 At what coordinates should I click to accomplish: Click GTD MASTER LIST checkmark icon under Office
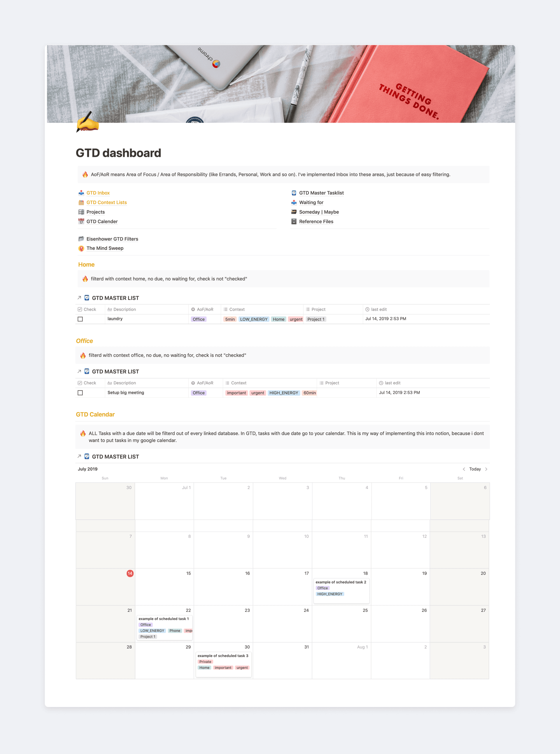pyautogui.click(x=87, y=371)
